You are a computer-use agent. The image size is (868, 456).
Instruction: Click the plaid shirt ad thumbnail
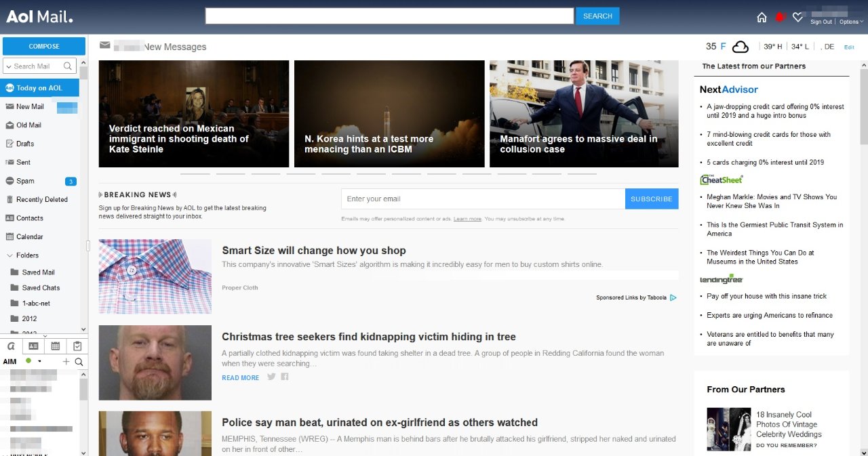[155, 276]
